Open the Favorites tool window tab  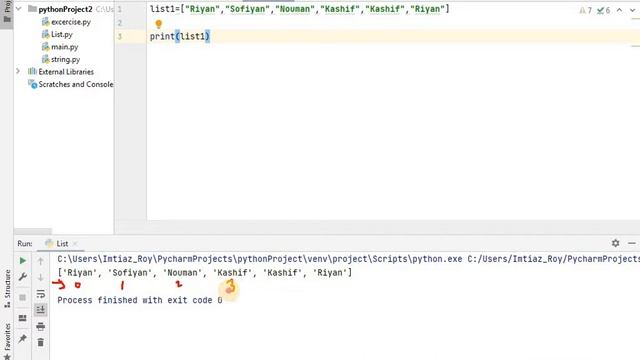7,341
